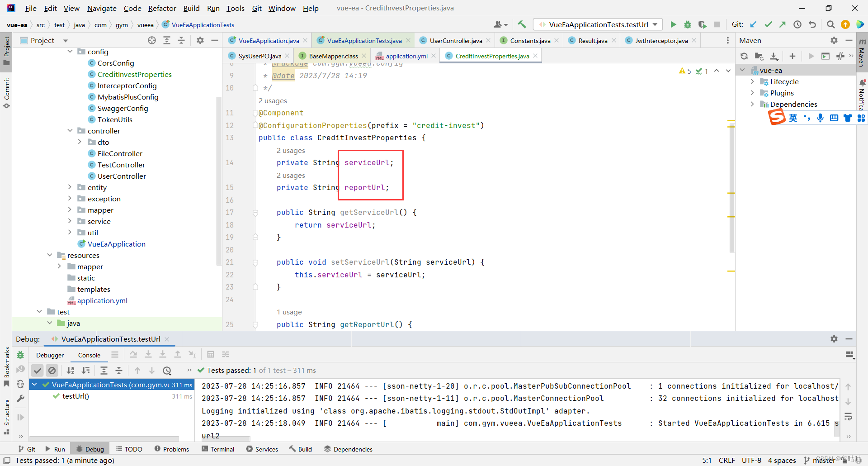Toggle Maven tool window stripe button
The image size is (868, 466).
[x=862, y=52]
